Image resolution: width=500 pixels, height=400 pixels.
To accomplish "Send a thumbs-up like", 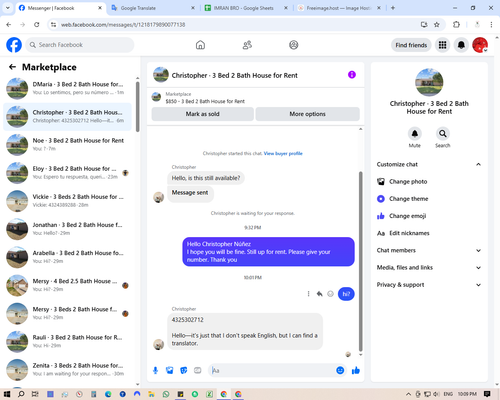I will (x=356, y=370).
